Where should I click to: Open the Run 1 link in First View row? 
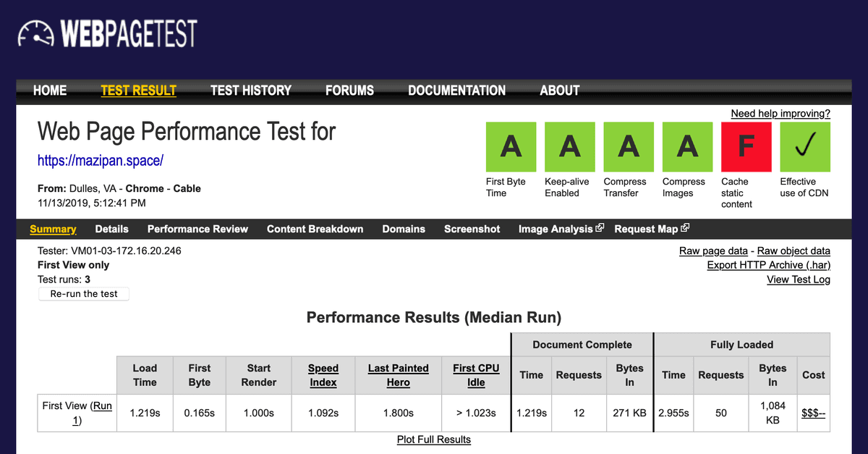pos(92,413)
